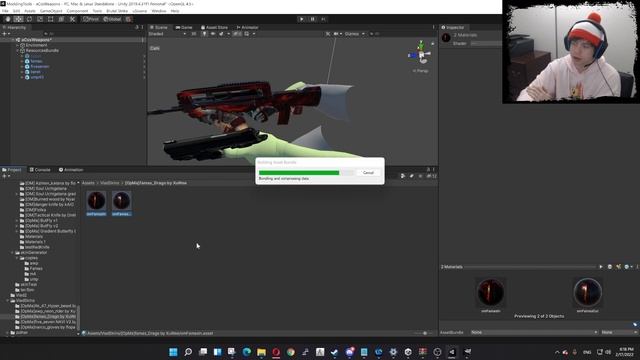This screenshot has width=640, height=360.
Task: Select the famas object in the Hierarchy
Action: click(36, 61)
